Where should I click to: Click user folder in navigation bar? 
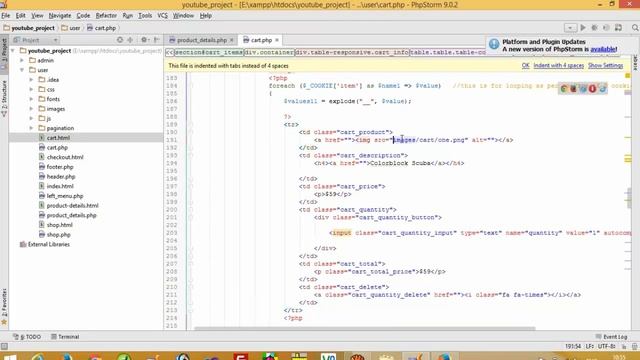point(71,28)
